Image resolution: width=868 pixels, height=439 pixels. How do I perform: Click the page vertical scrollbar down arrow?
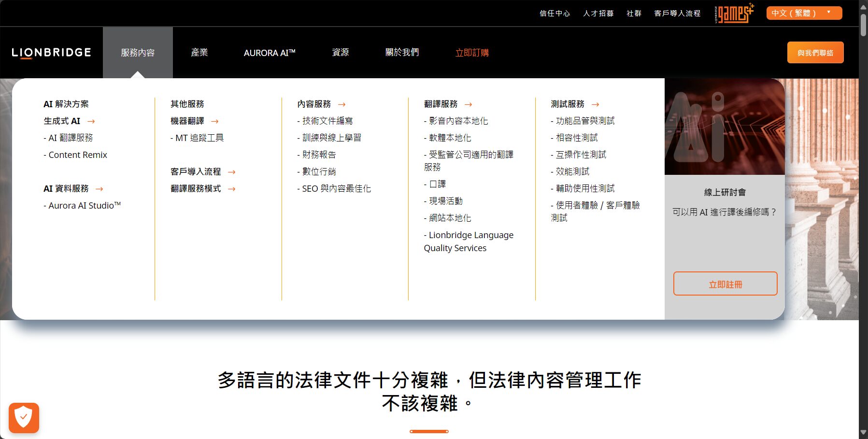pos(863,433)
